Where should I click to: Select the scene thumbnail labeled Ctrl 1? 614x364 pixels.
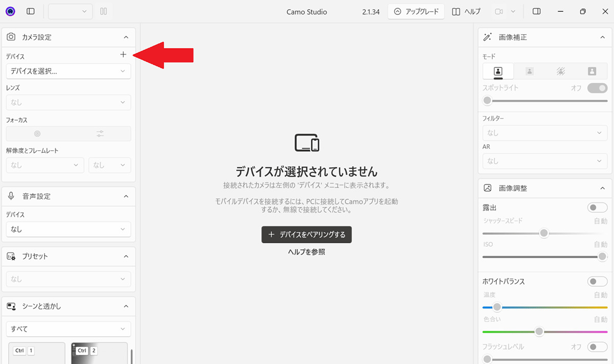click(37, 353)
